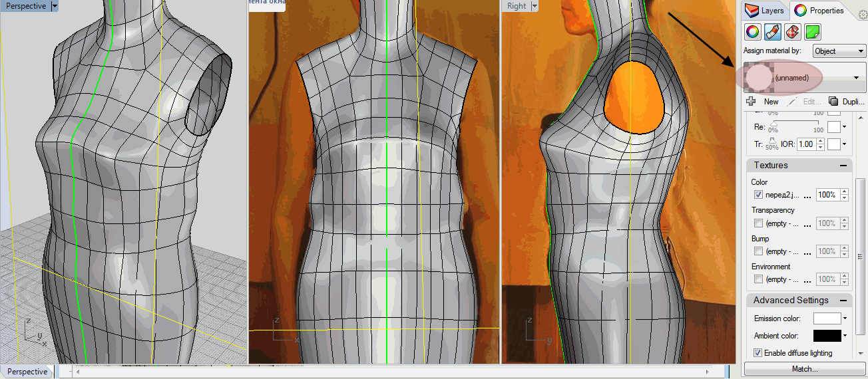Select the Material paint tube icon
Screen dimensions: 868x379
(772, 31)
